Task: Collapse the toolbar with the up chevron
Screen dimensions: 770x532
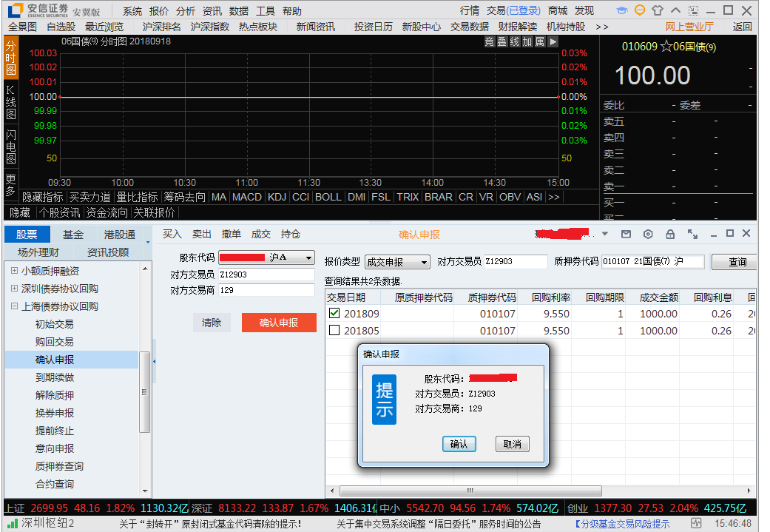Action: click(x=676, y=10)
